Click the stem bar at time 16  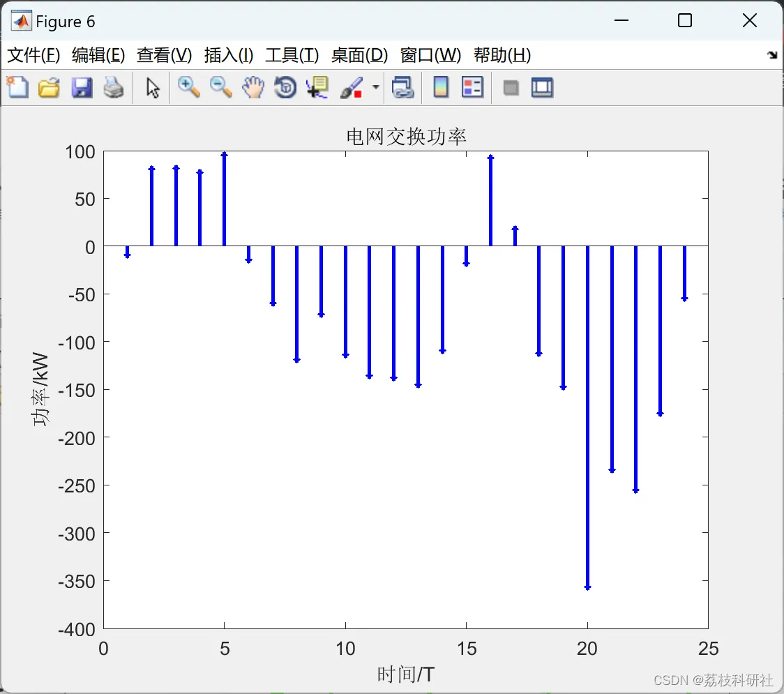(x=490, y=201)
